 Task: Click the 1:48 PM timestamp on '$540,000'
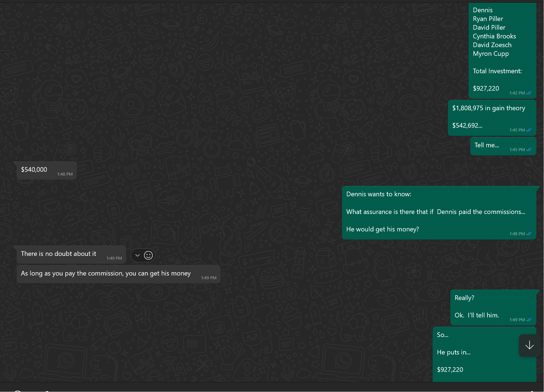coord(65,174)
